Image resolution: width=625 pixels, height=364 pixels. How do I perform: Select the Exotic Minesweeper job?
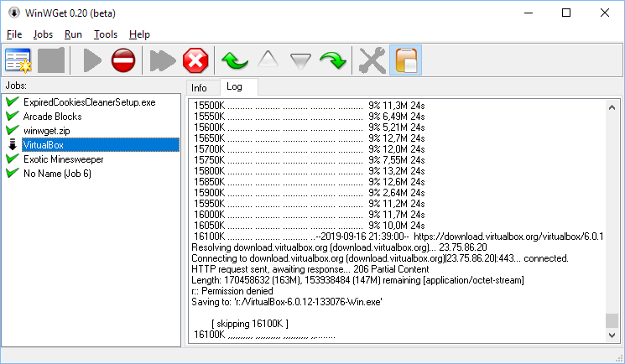tap(64, 159)
